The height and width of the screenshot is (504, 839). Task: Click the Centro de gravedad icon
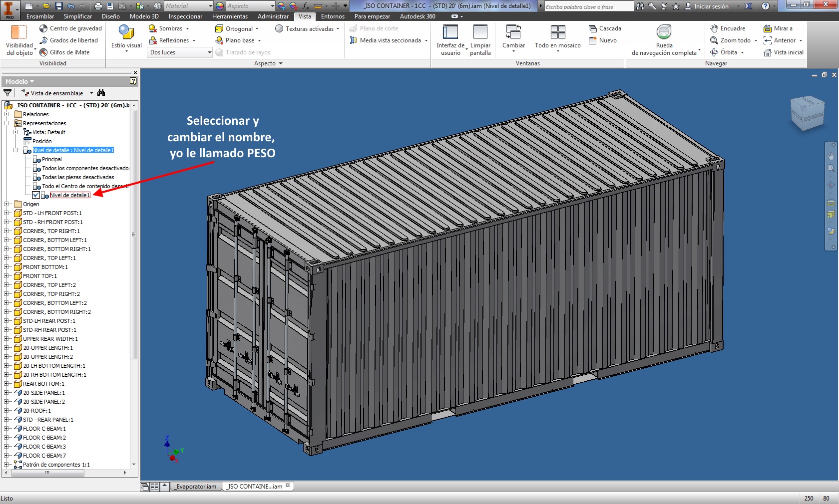coord(44,28)
